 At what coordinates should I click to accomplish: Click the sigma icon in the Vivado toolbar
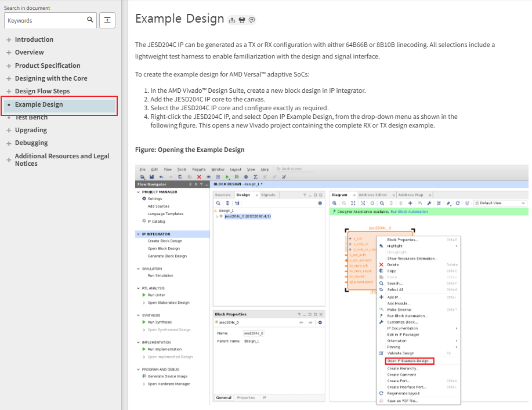click(x=255, y=177)
